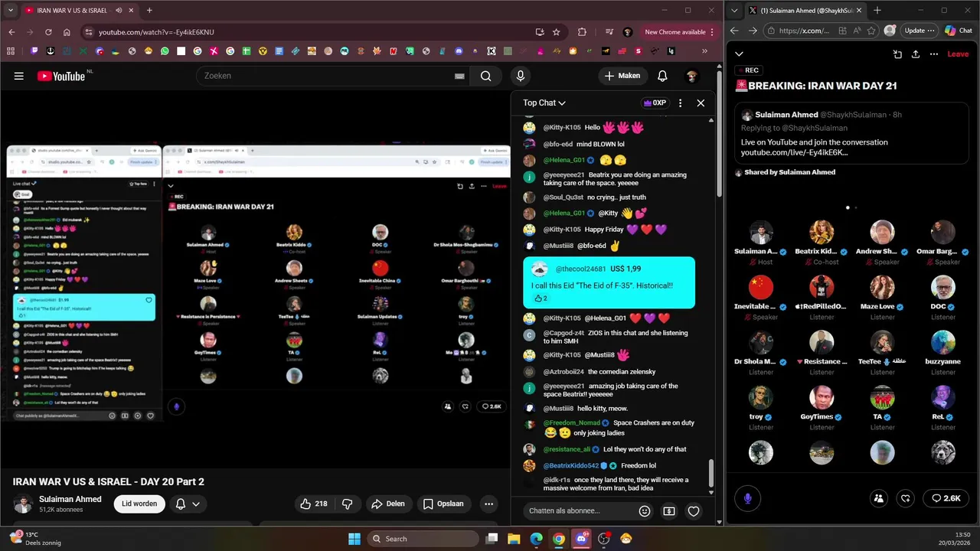Image resolution: width=980 pixels, height=551 pixels.
Task: Open Discord from the taskbar
Action: 581,539
